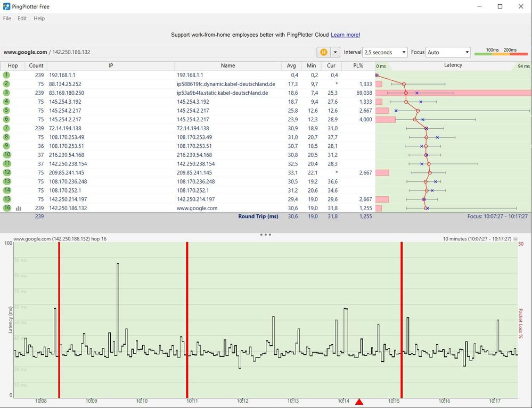The height and width of the screenshot is (408, 532).
Task: Select the hop 2 green circle icon
Action: 6,84
